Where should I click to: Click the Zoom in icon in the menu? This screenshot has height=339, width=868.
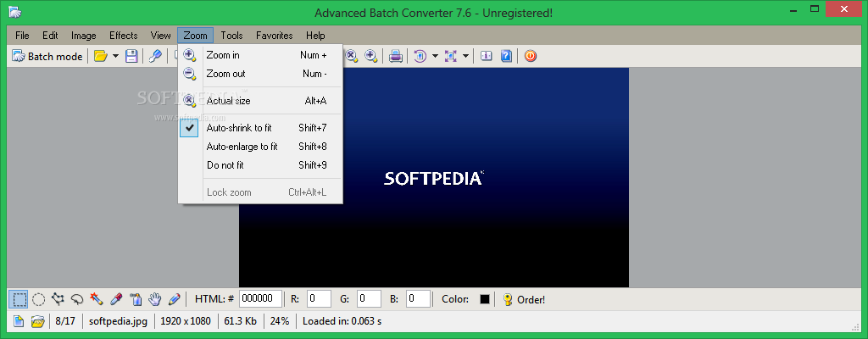[190, 55]
